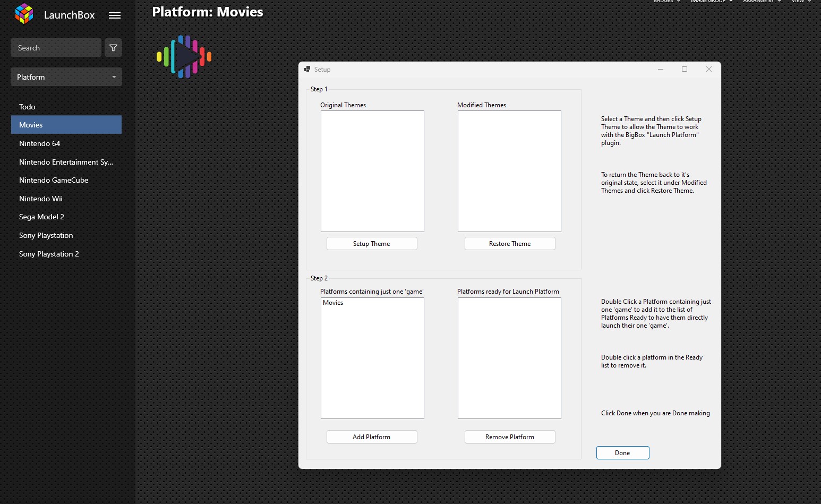821x504 pixels.
Task: Click inside the Original Themes list box
Action: 372,171
